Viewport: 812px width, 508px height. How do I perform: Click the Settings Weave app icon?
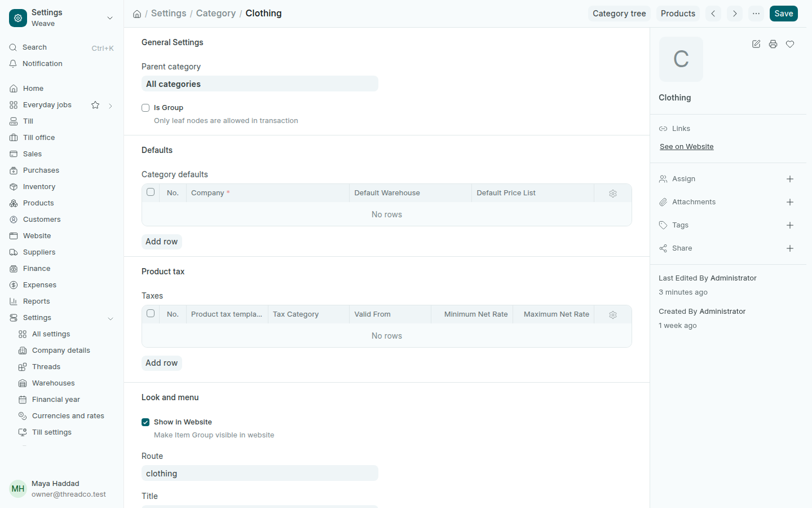[18, 18]
